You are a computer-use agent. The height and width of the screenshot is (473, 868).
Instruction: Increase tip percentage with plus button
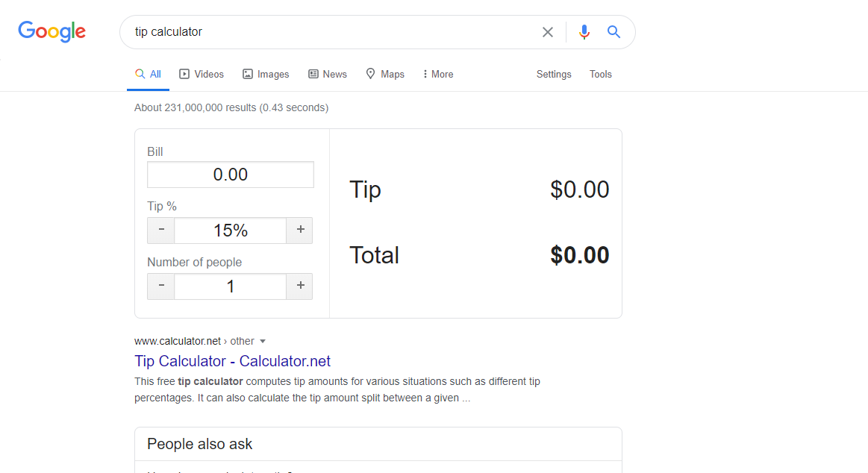[x=300, y=231]
